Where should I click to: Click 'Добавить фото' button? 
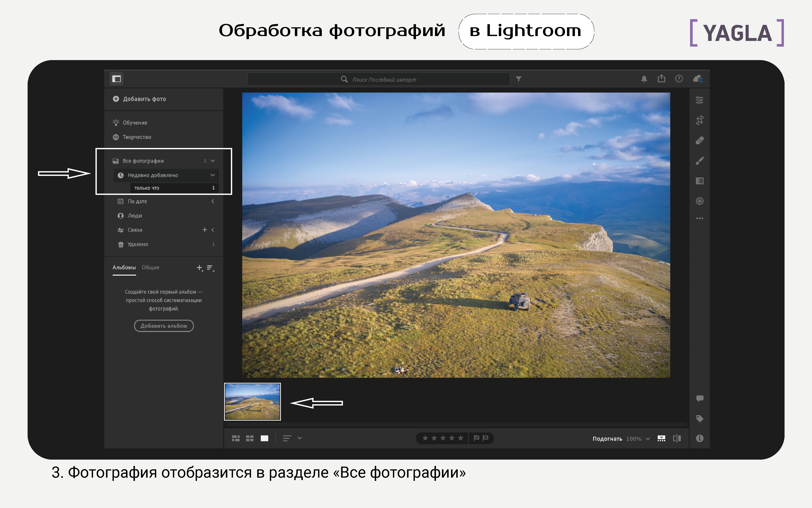click(x=139, y=99)
